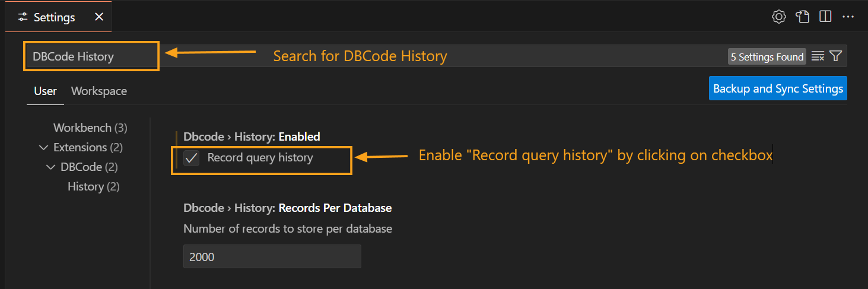Viewport: 868px width, 289px height.
Task: Click the Settings tab sliders icon
Action: coord(23,17)
